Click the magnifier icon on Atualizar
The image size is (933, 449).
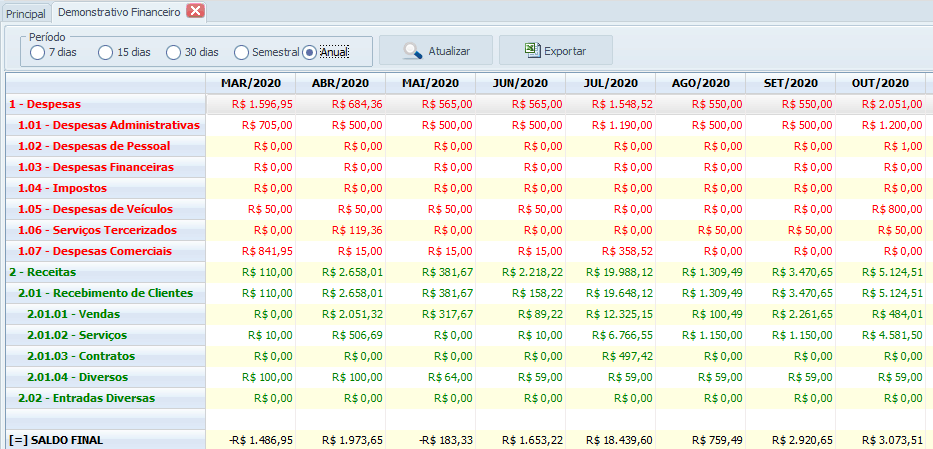pos(412,51)
